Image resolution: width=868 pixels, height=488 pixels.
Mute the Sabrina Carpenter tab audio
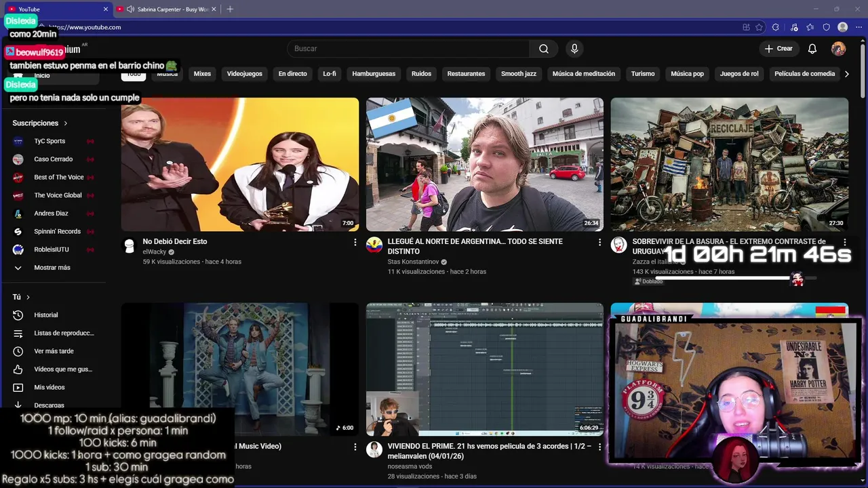(x=130, y=9)
